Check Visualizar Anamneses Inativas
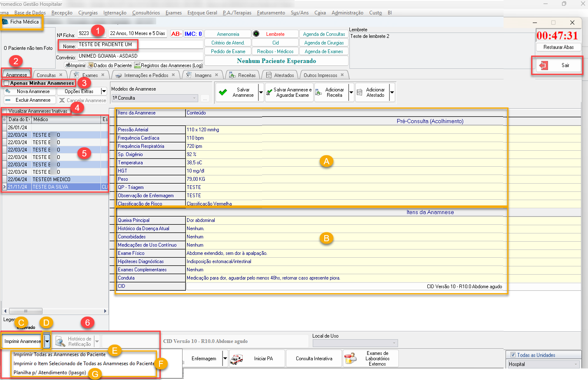This screenshot has height=380, width=588. [x=5, y=111]
